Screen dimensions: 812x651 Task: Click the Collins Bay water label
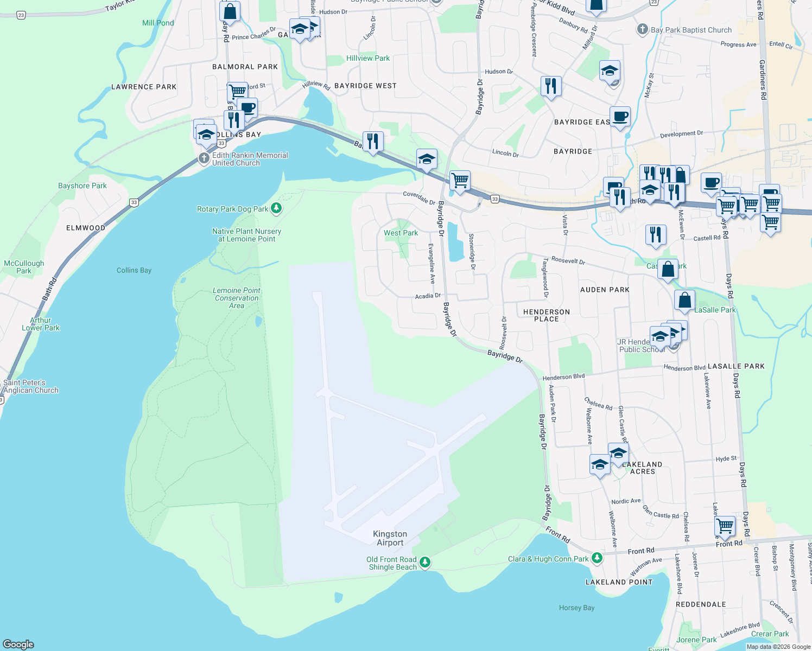point(134,270)
